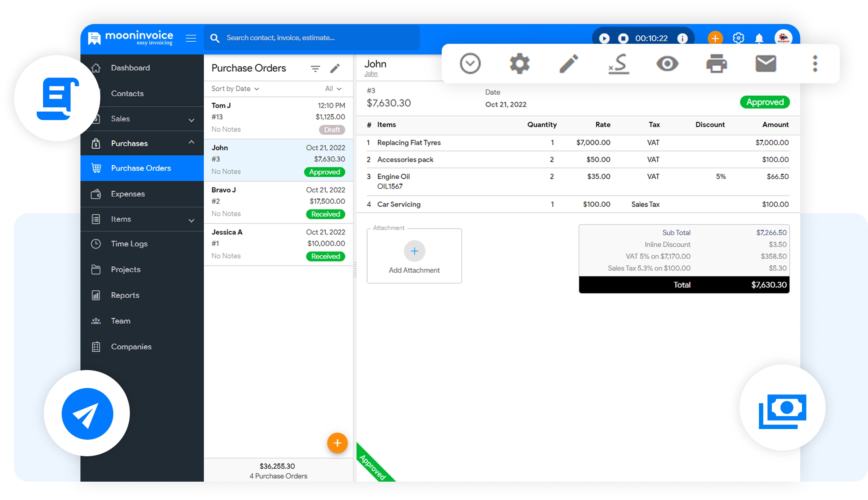The image size is (868, 500).
Task: Click the bell notifications icon
Action: pyautogui.click(x=759, y=38)
